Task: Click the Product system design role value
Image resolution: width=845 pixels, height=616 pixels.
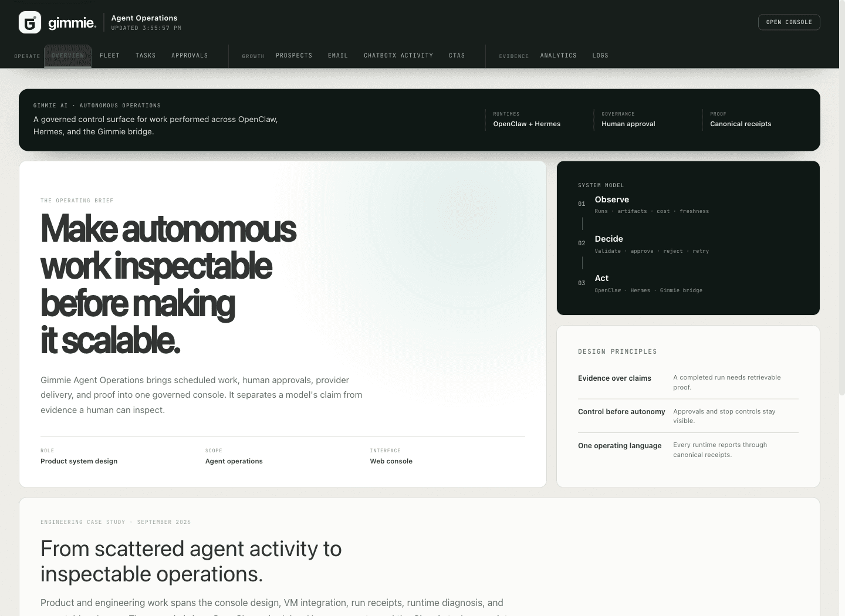Action: pos(79,461)
